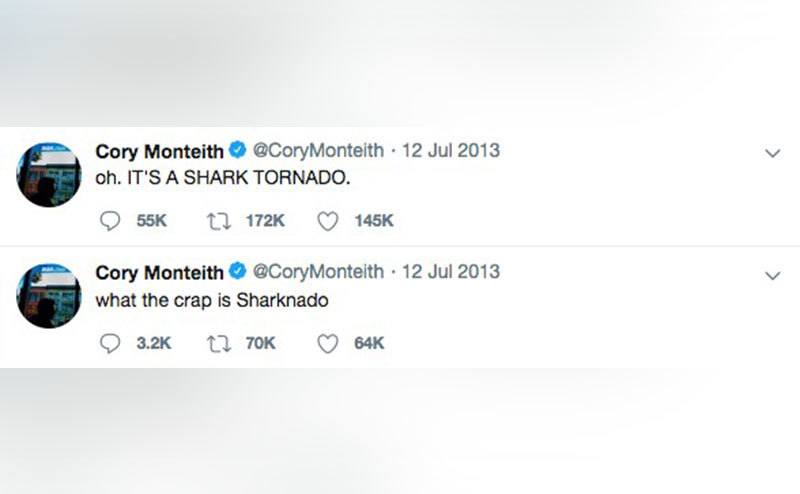Click @CoryMonteith handle on second tweet
Viewport: 800px width, 494px height.
(x=317, y=272)
